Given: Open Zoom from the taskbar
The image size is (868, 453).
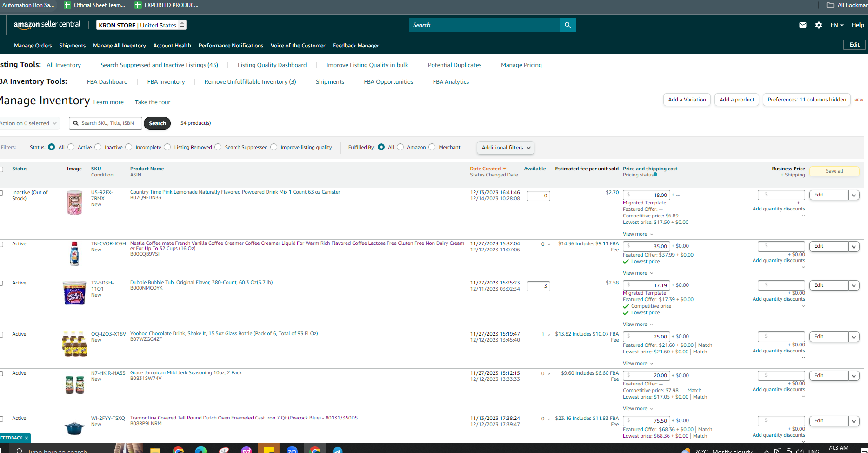Looking at the screenshot, I should click(292, 450).
